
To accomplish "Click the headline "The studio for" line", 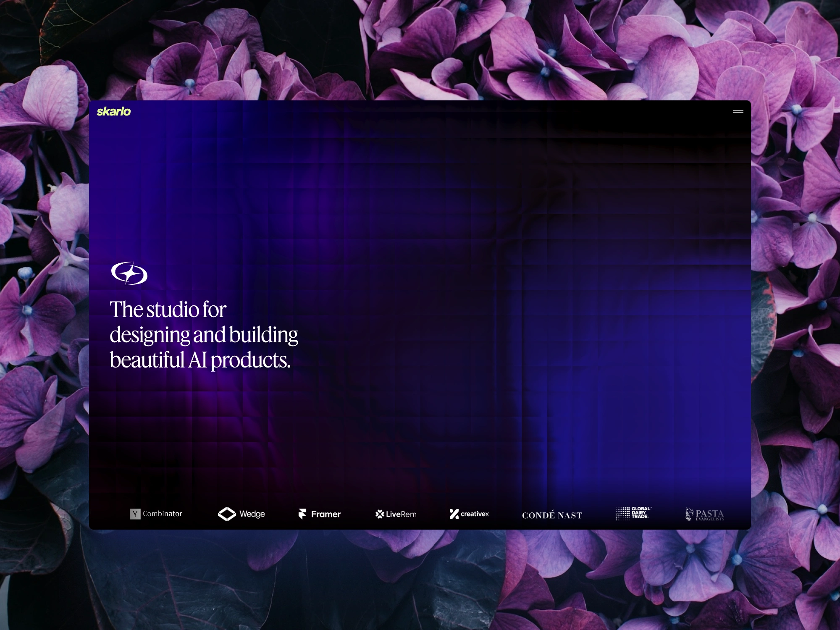I will (168, 310).
